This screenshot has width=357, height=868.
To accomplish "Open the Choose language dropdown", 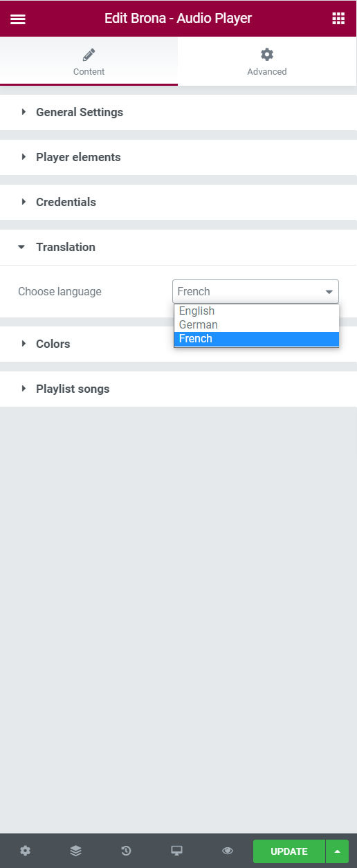I will point(255,291).
